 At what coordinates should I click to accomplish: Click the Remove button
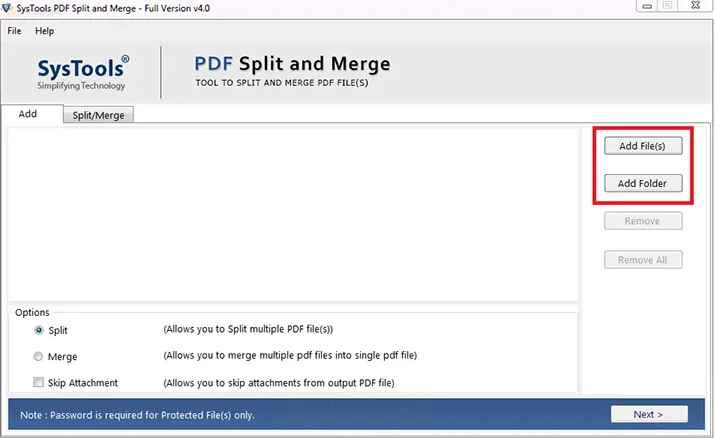coord(643,221)
